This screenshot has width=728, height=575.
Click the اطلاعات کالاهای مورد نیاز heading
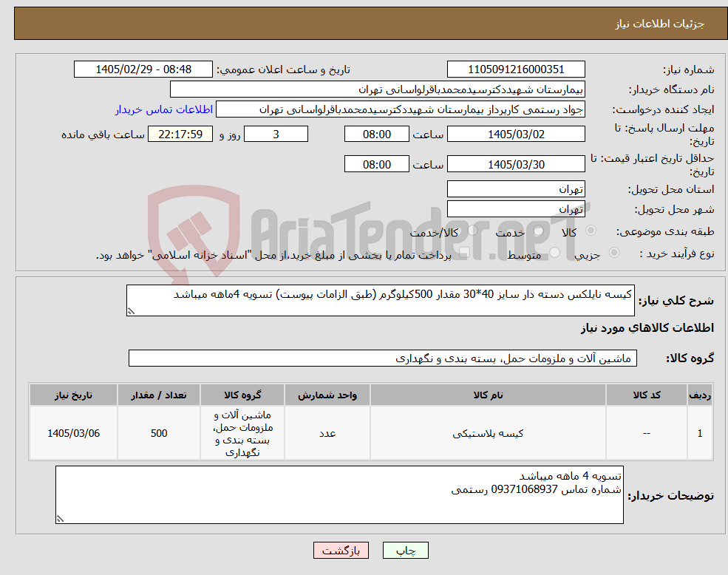(647, 328)
